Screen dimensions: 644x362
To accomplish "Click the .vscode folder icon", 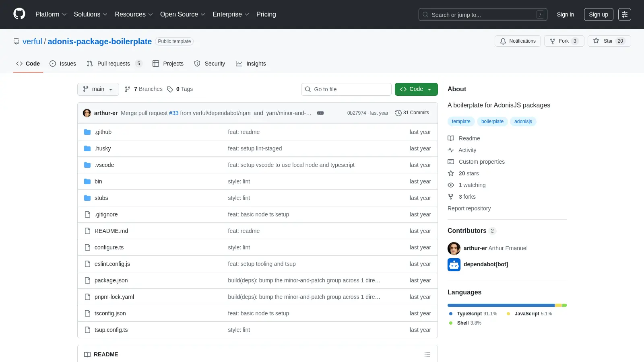I will 87,165.
